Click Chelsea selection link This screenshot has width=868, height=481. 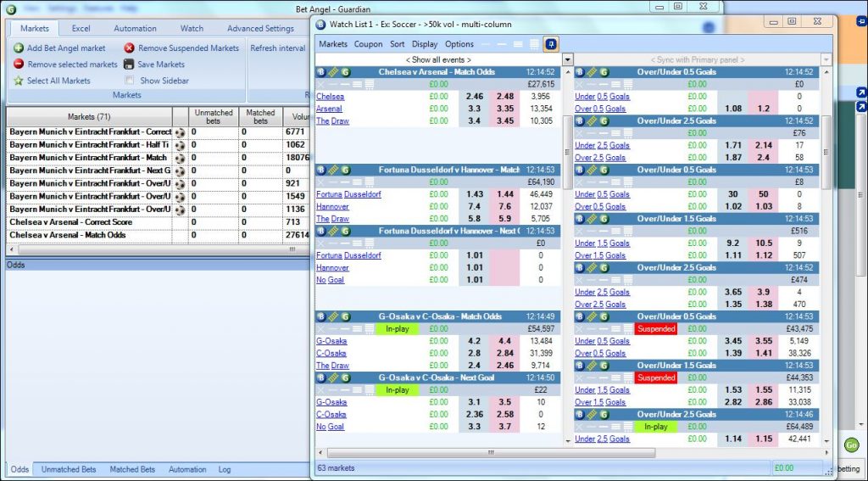pos(330,97)
